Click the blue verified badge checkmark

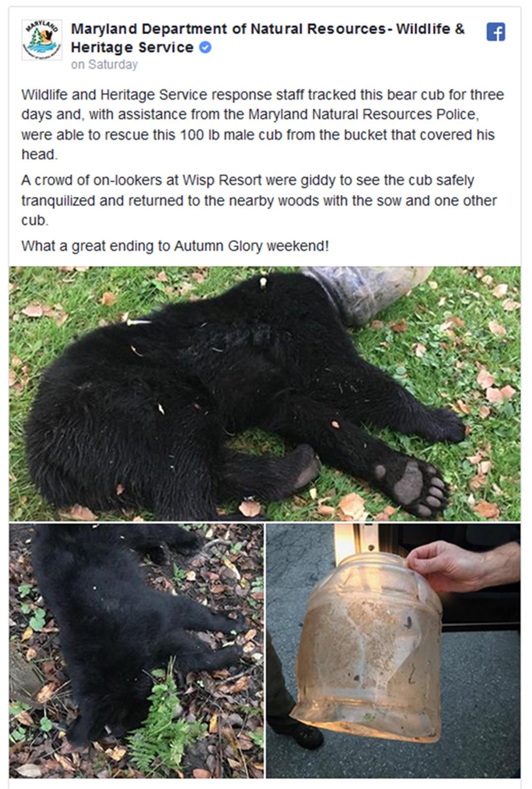point(206,47)
